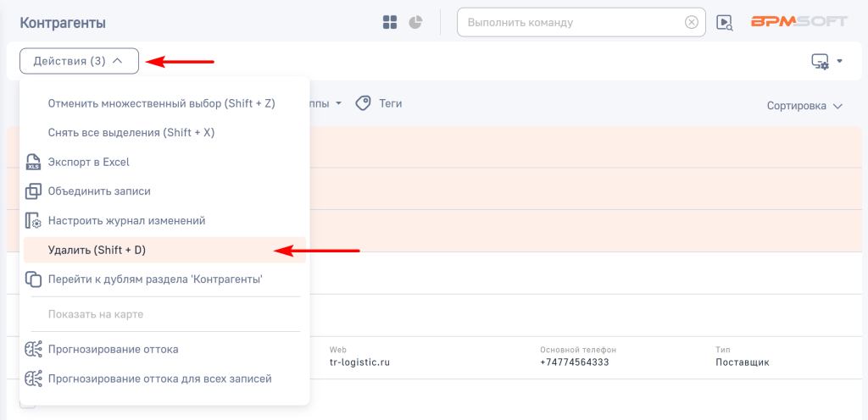Collapse the Действия (3) dropdown
The height and width of the screenshot is (420, 868).
click(x=79, y=61)
